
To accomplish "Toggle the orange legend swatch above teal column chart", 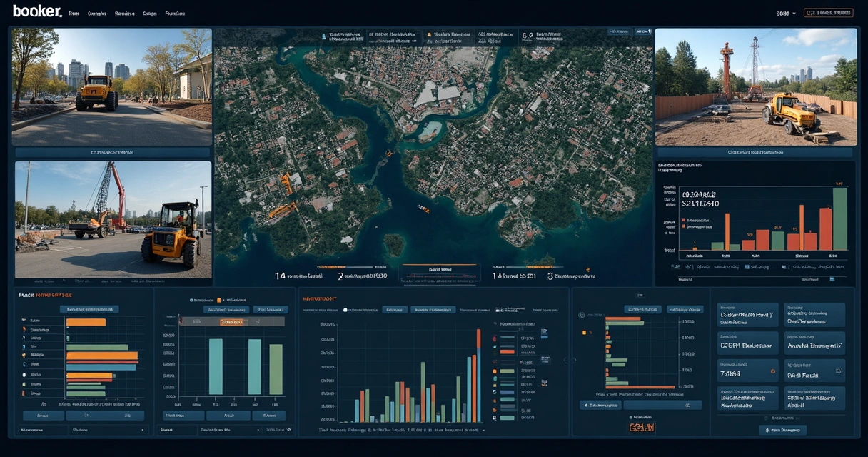I will click(218, 301).
